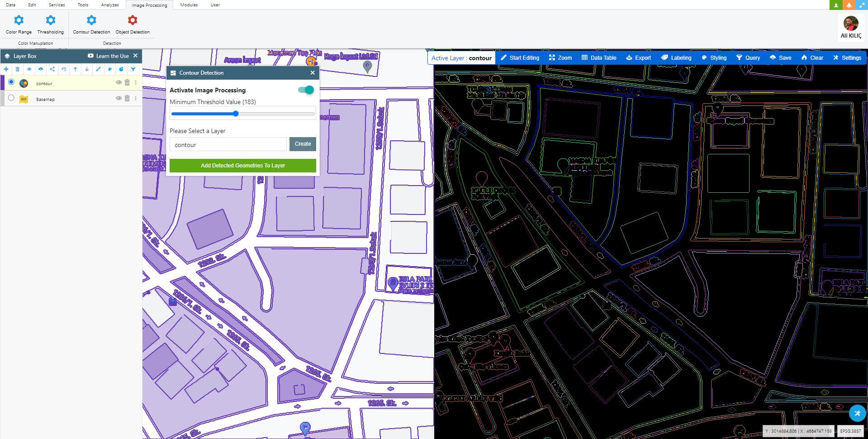The height and width of the screenshot is (439, 868).
Task: Click Clear in active layer toolbar
Action: 812,57
